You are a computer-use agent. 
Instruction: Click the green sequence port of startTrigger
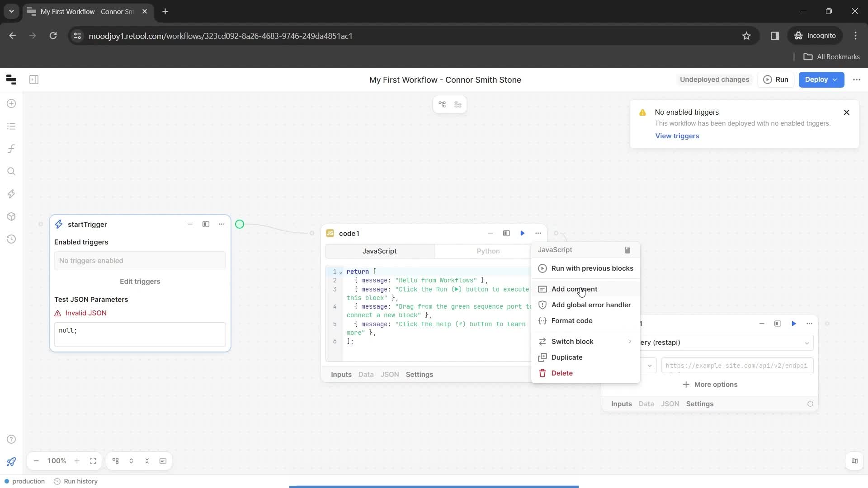(x=240, y=224)
